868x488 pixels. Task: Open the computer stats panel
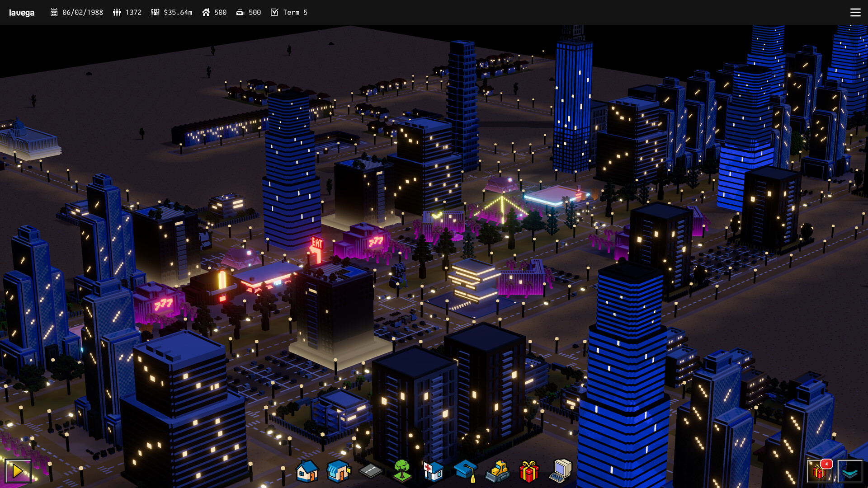click(561, 471)
